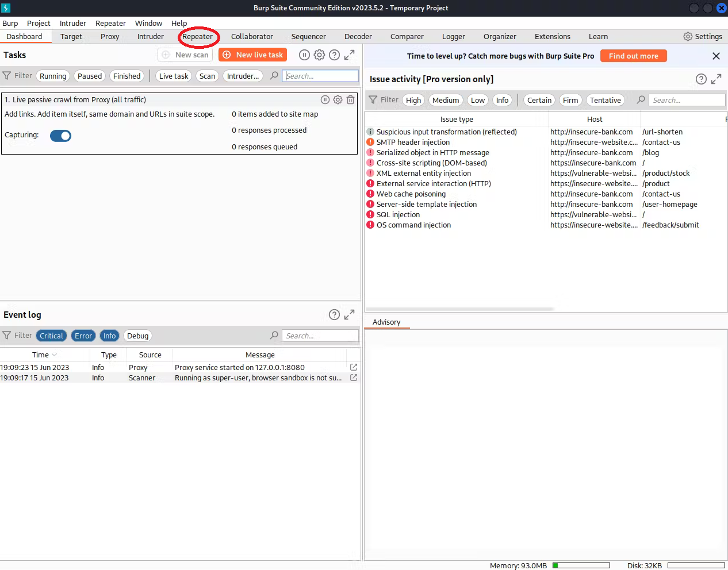Click the Issue activity search magnifier icon
Screen dimensions: 728x570
pos(641,100)
